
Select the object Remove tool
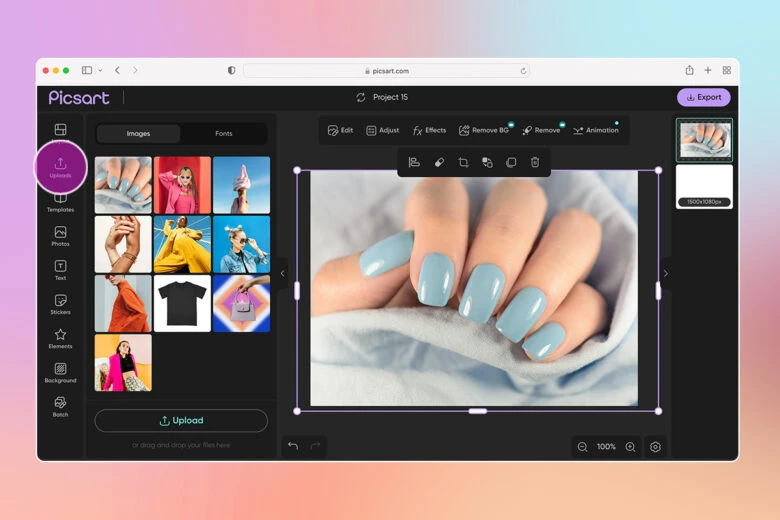pyautogui.click(x=541, y=130)
